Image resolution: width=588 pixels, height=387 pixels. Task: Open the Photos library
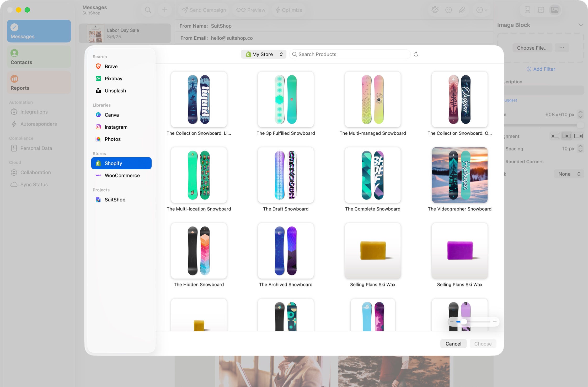click(113, 139)
